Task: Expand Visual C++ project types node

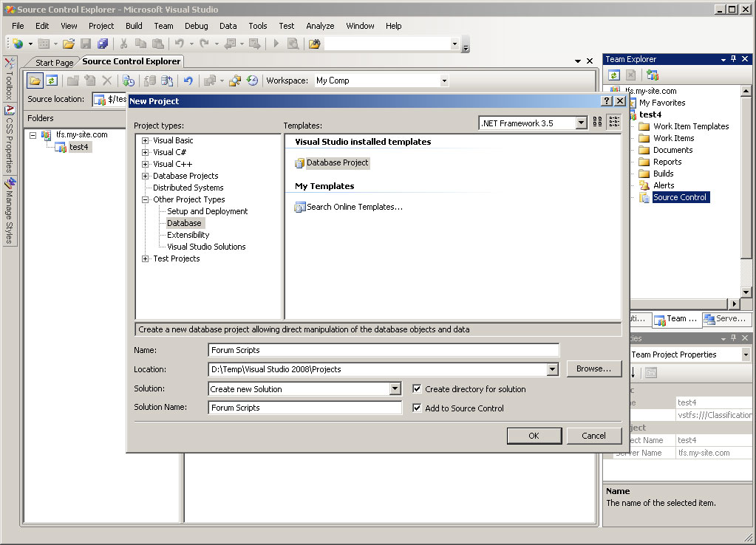Action: pos(145,165)
